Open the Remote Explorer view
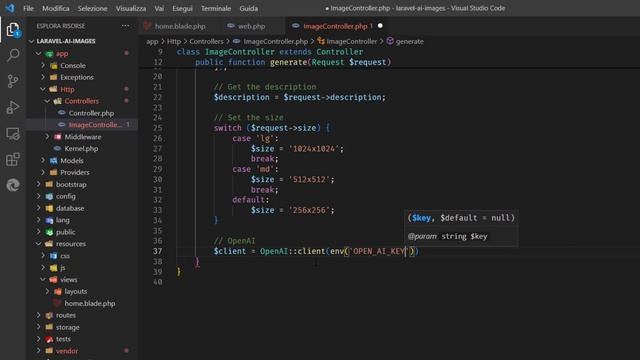Viewport: 640px width, 360px height. tap(13, 133)
